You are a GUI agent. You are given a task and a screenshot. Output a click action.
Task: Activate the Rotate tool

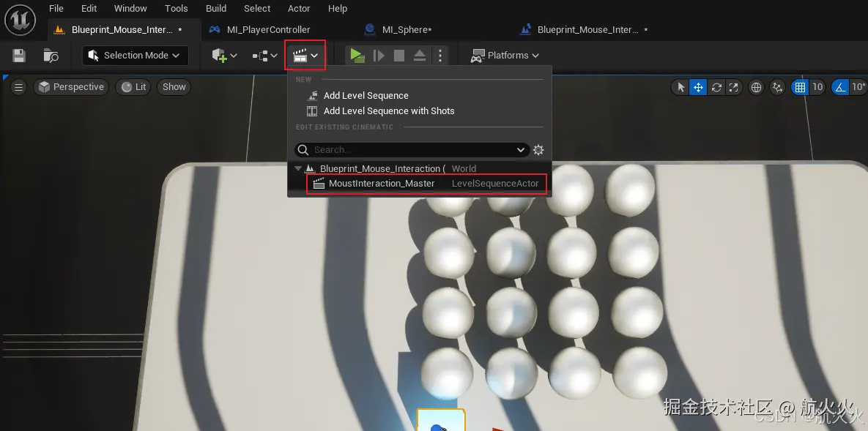(x=716, y=87)
